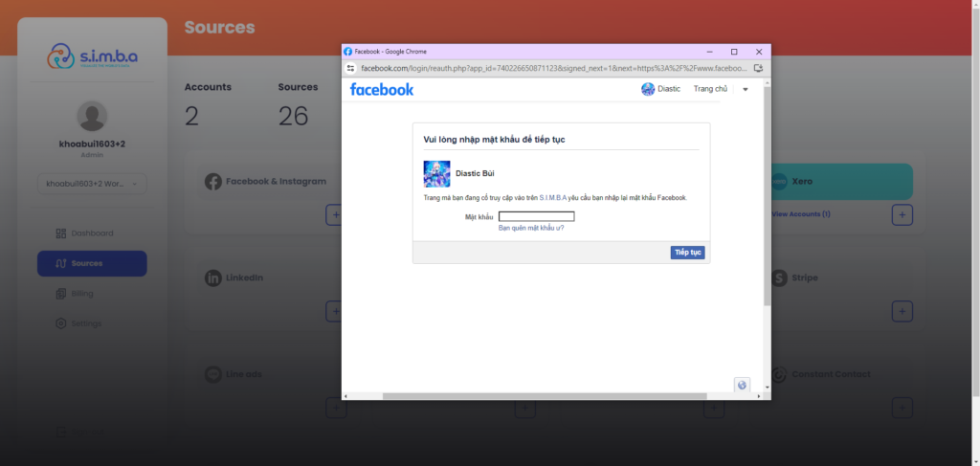Focus the Mật khẩu password field

coord(537,216)
